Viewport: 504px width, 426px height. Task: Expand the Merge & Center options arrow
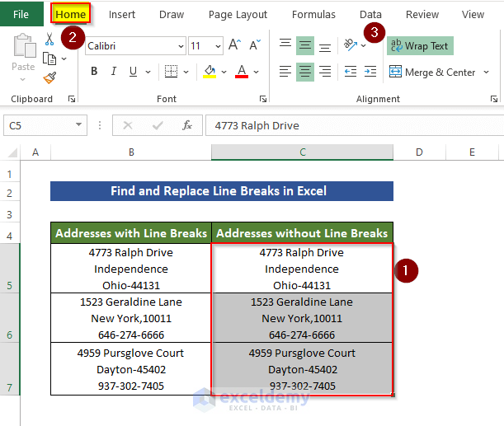pos(487,72)
